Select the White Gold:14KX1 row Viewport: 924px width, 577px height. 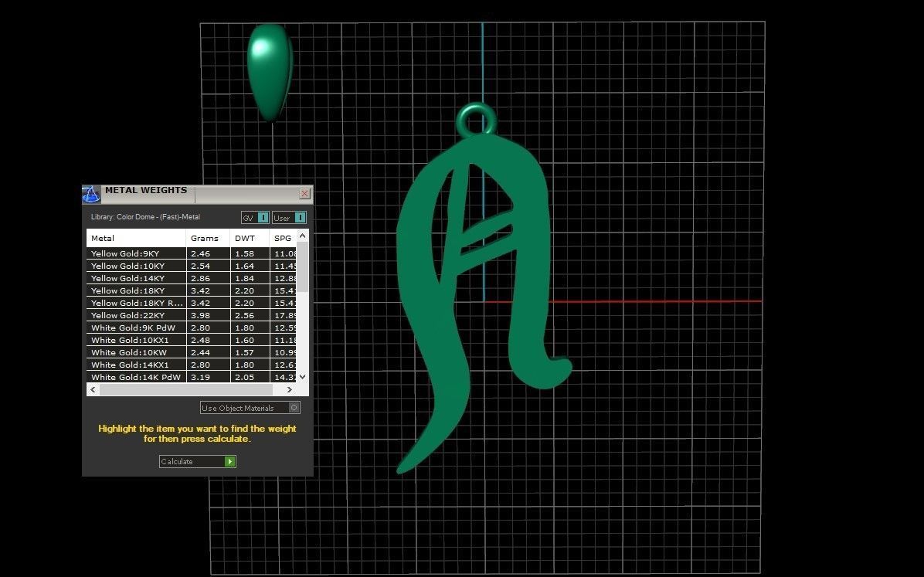(192, 365)
